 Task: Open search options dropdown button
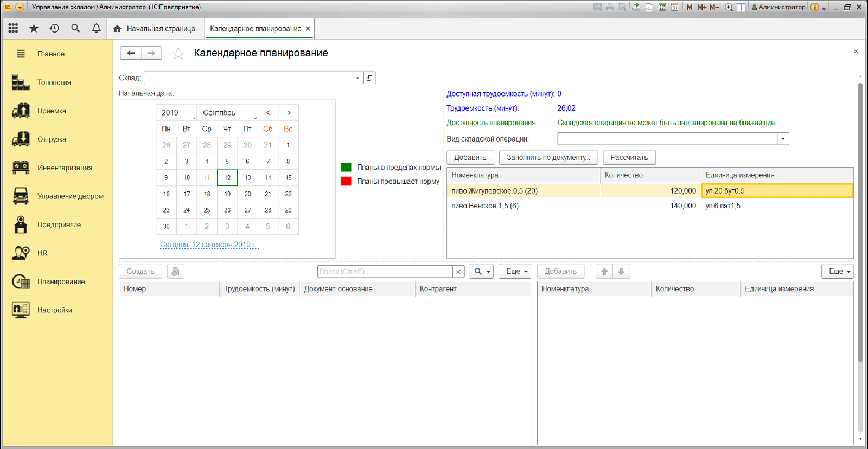point(481,271)
